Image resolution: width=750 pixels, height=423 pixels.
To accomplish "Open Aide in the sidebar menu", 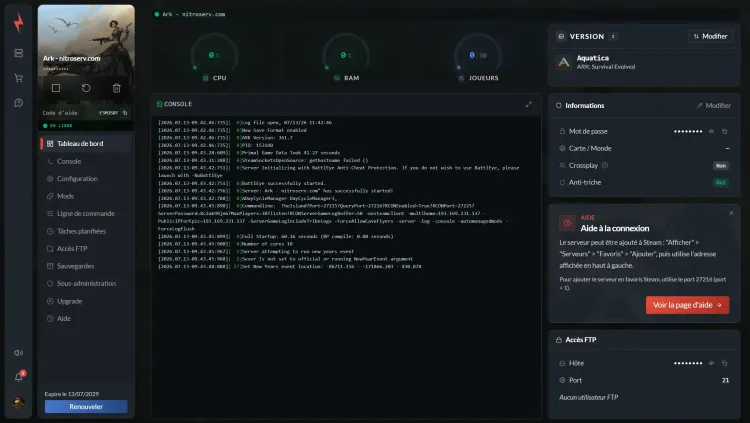I will click(x=86, y=318).
